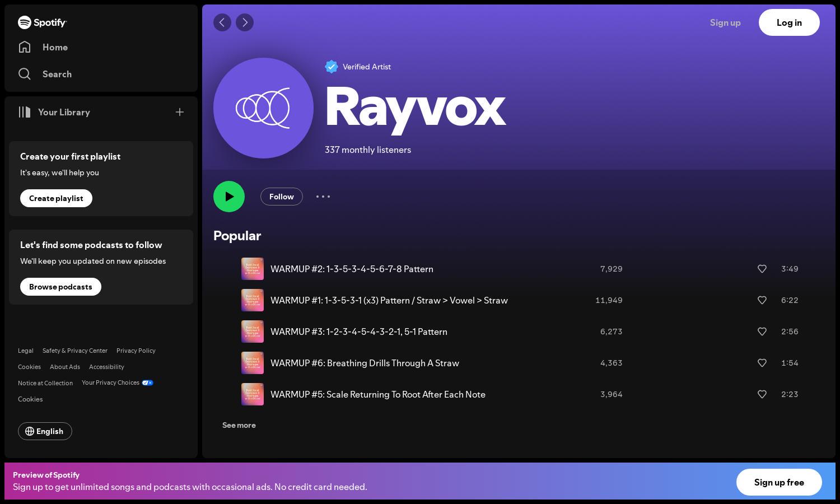Play Rayvox with the green play button
The image size is (840, 504).
click(x=229, y=197)
